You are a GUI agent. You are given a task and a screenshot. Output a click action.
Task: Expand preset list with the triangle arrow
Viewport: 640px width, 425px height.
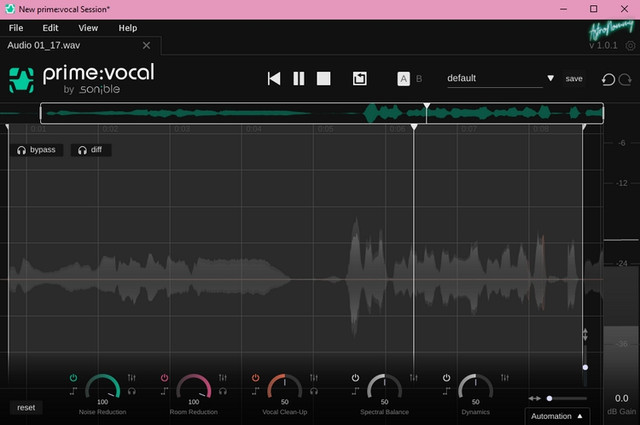pos(551,78)
